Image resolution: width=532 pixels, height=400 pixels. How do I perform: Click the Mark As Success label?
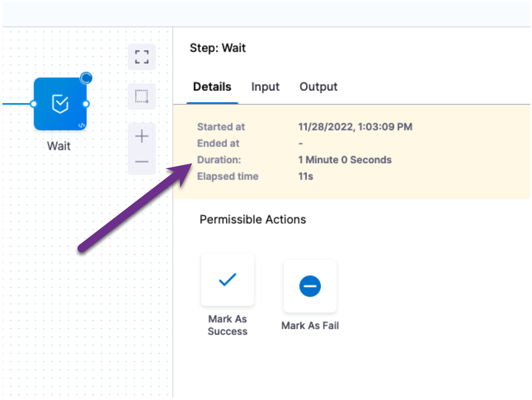click(228, 325)
